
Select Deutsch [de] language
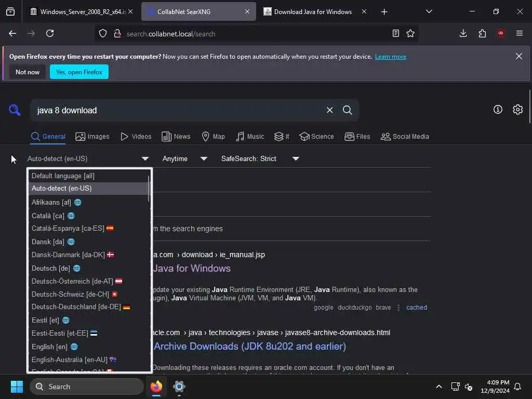[88, 269]
